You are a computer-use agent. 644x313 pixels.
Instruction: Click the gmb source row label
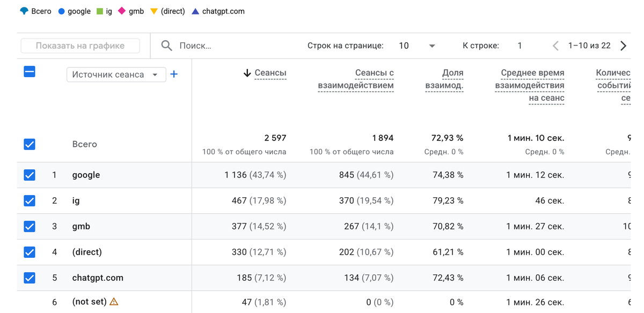click(x=81, y=226)
